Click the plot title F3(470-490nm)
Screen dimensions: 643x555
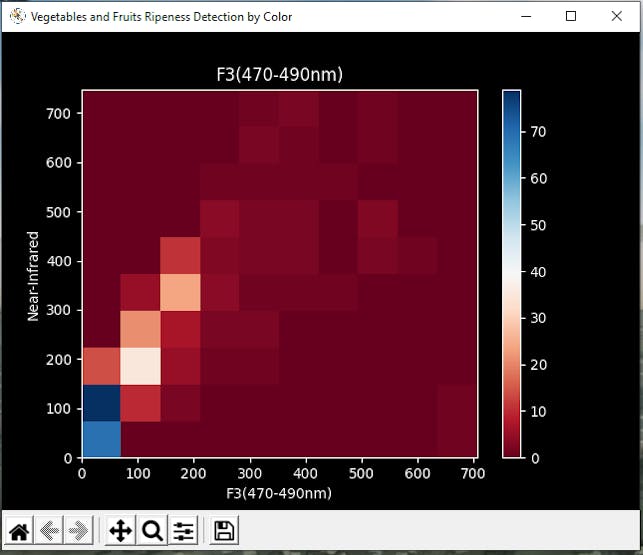click(280, 75)
